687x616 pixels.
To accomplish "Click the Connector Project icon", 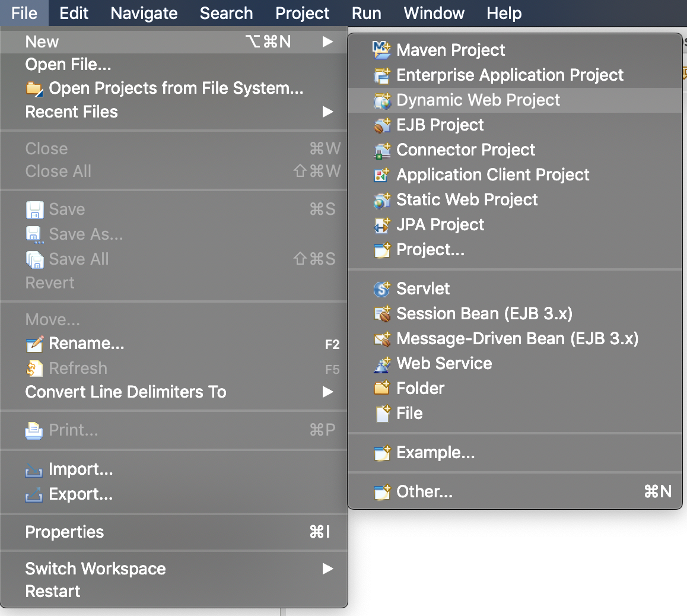I will [381, 150].
